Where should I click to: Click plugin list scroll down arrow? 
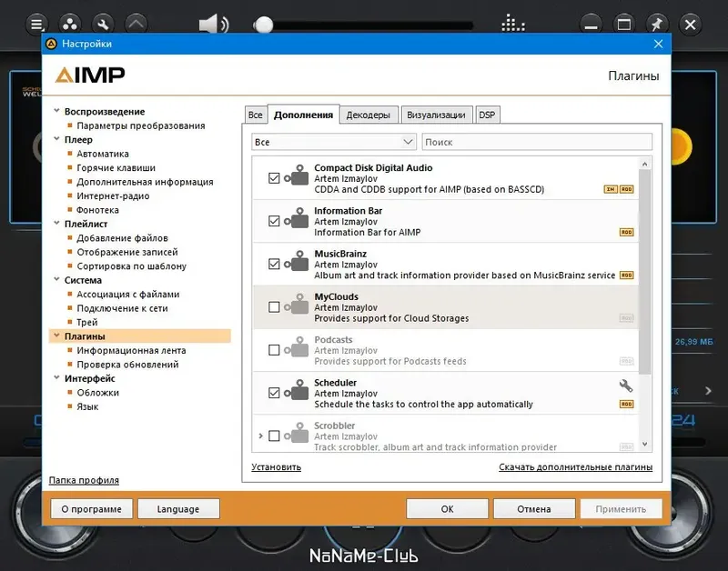click(x=644, y=444)
